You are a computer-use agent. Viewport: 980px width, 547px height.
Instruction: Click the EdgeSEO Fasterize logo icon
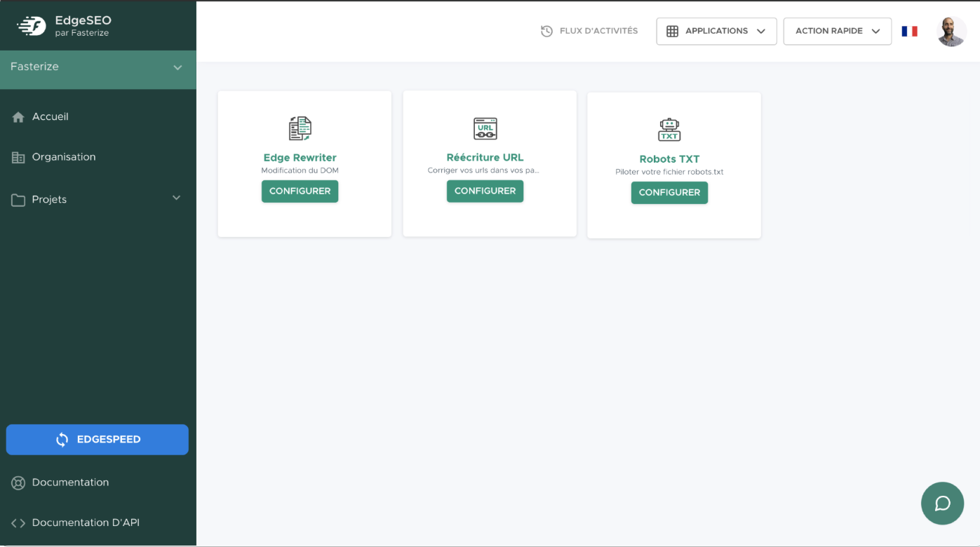point(32,26)
